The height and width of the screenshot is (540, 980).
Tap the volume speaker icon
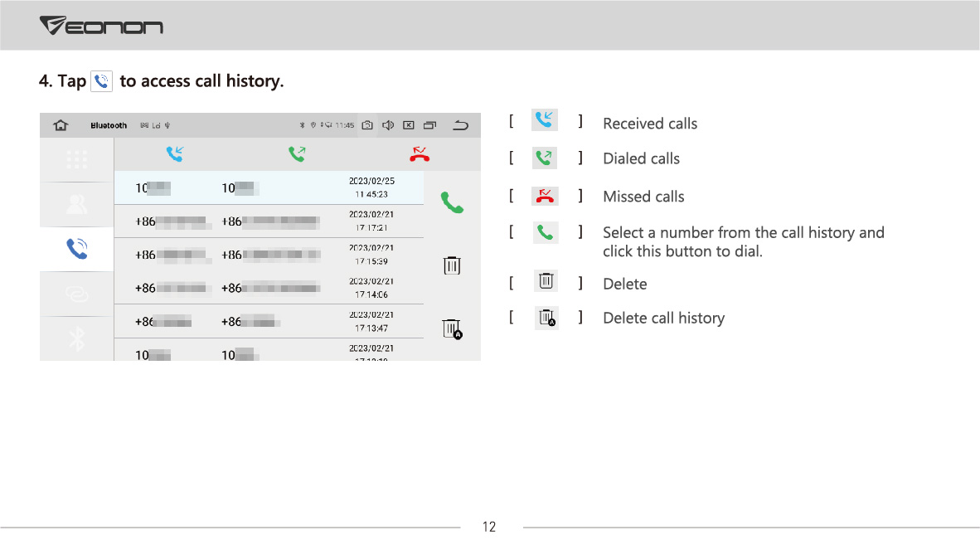pyautogui.click(x=388, y=125)
